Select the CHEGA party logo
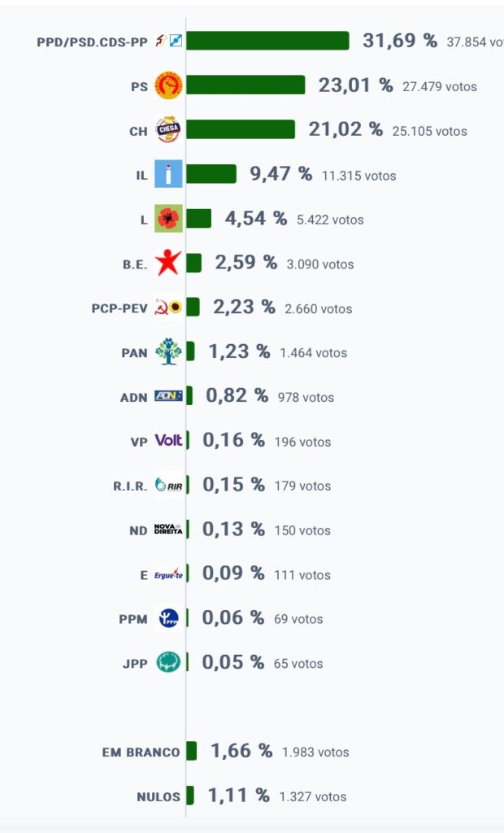The width and height of the screenshot is (504, 833). point(168,129)
